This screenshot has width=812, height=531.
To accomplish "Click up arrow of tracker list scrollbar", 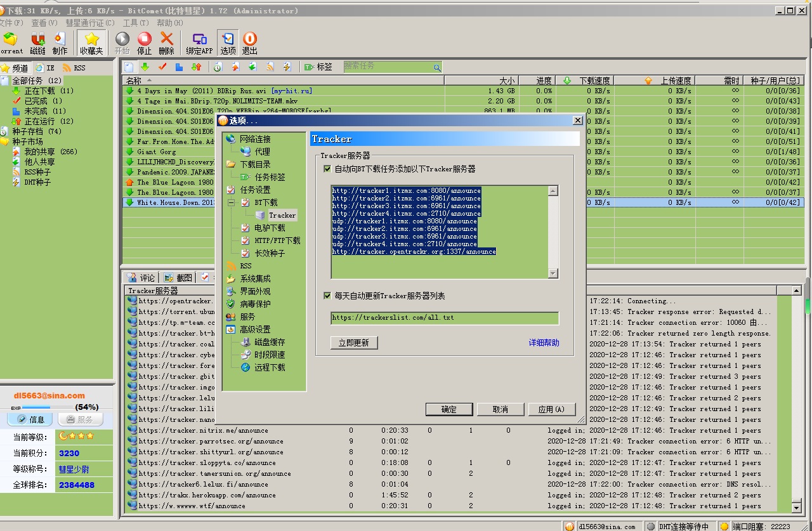I will point(553,191).
